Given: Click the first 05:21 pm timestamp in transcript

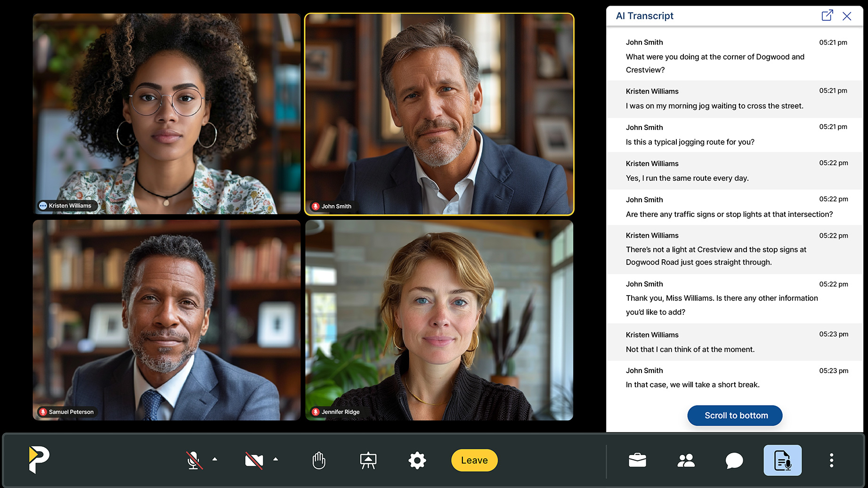Looking at the screenshot, I should [833, 42].
